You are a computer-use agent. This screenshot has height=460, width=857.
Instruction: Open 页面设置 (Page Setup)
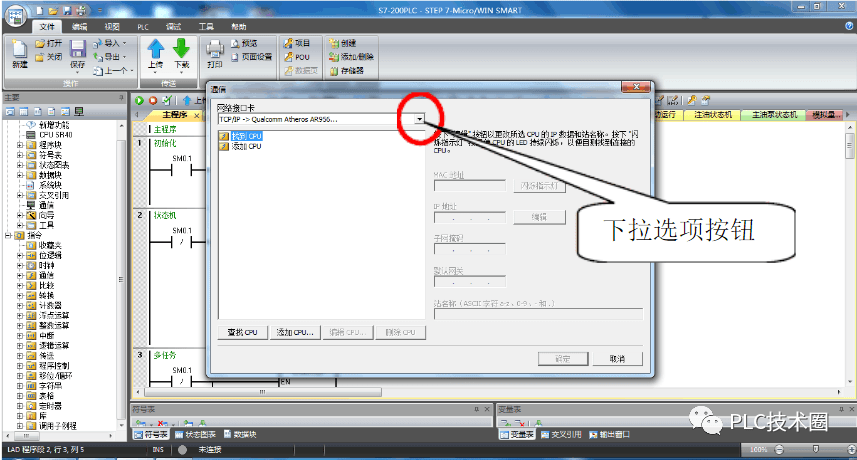point(251,57)
